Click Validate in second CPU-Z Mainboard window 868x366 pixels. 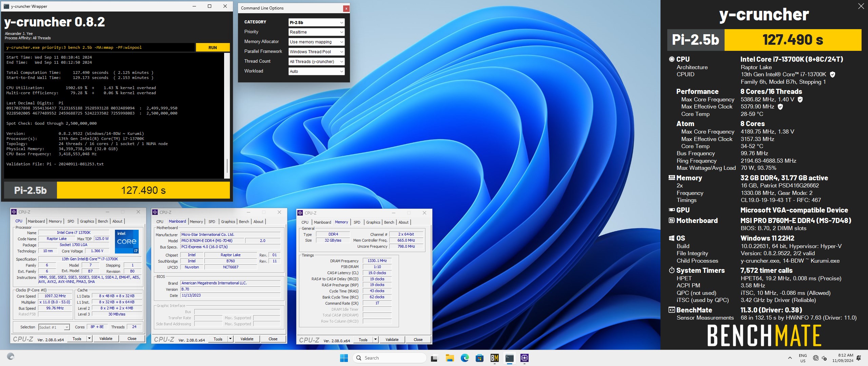coord(247,339)
